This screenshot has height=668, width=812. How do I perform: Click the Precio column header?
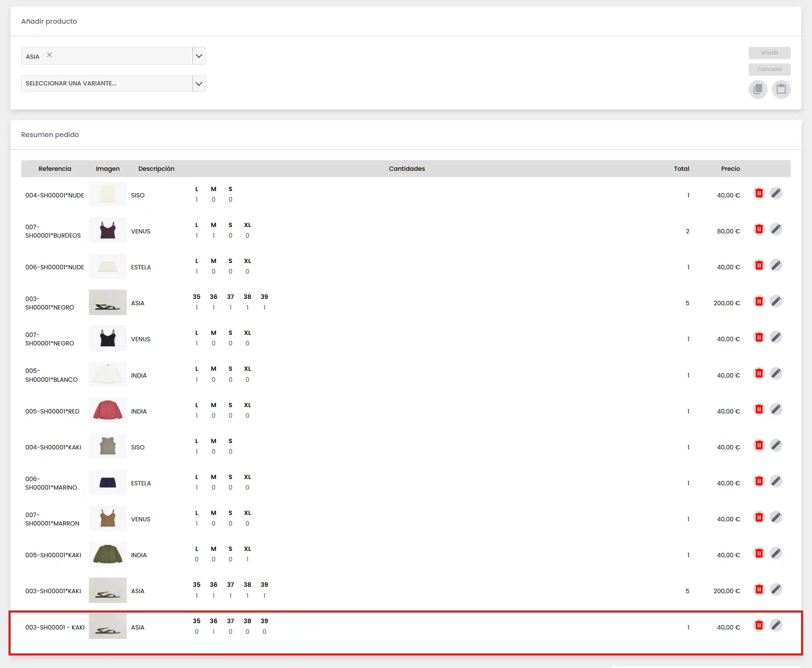pos(730,169)
